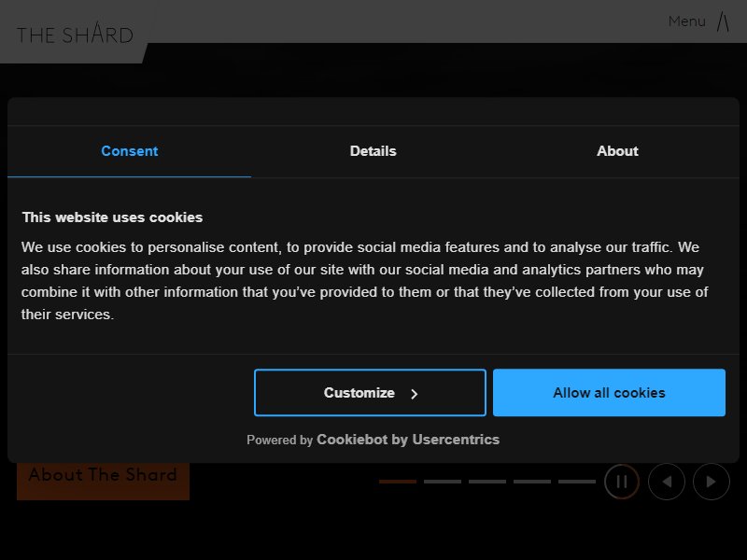
Task: Allow all cookies
Action: (609, 392)
